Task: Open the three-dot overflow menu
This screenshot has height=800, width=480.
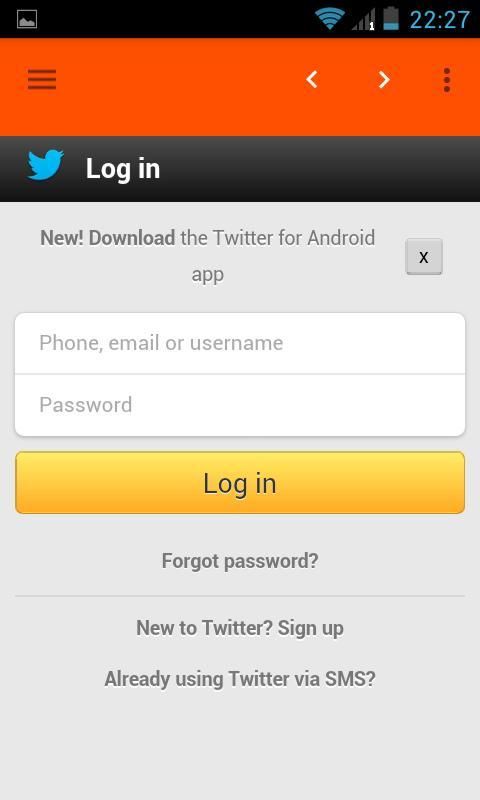Action: pyautogui.click(x=447, y=80)
